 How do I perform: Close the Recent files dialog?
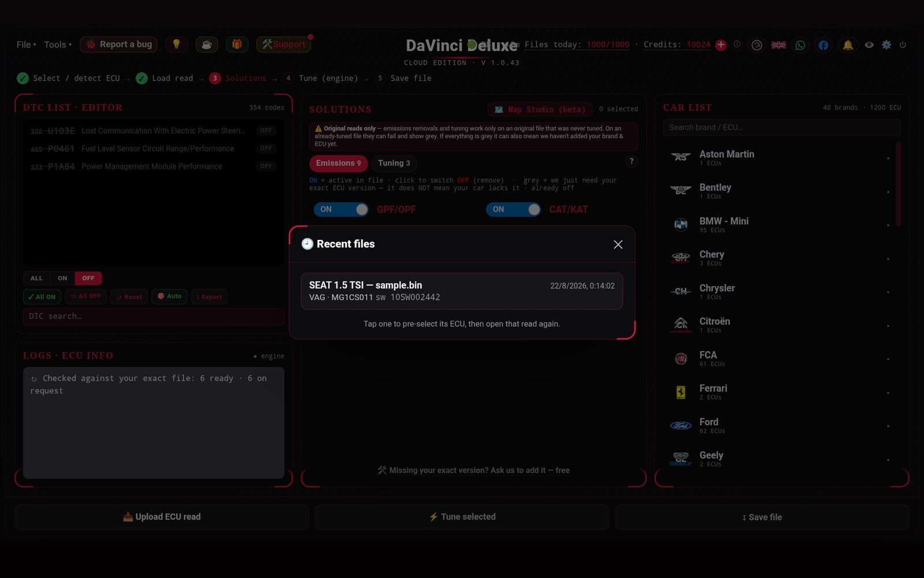tap(618, 244)
